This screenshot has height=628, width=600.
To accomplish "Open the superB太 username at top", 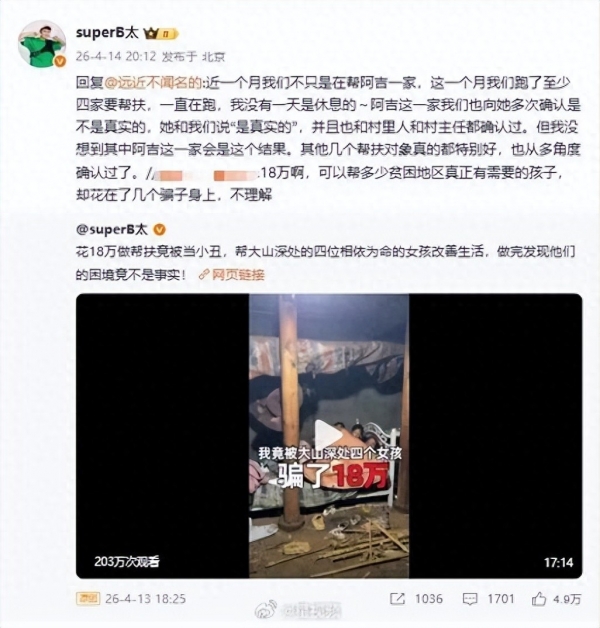I will [x=107, y=33].
